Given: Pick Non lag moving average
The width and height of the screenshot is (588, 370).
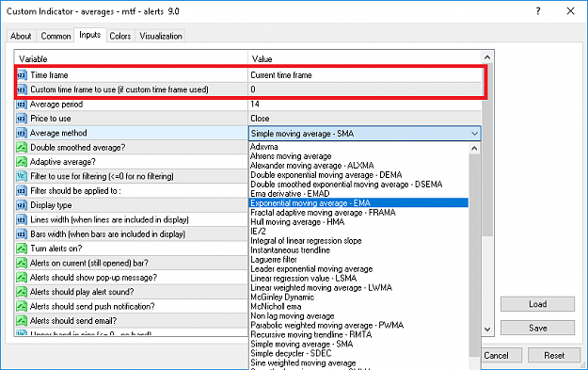Looking at the screenshot, I should (293, 315).
